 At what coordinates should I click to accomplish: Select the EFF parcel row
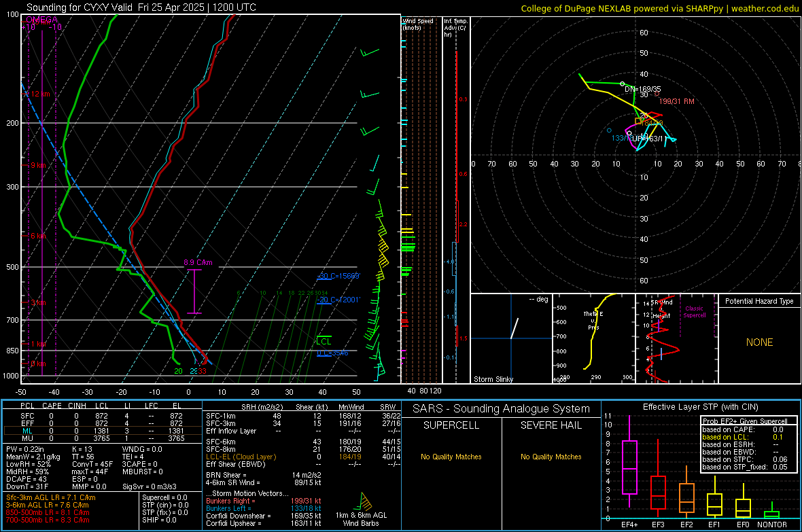click(x=102, y=423)
